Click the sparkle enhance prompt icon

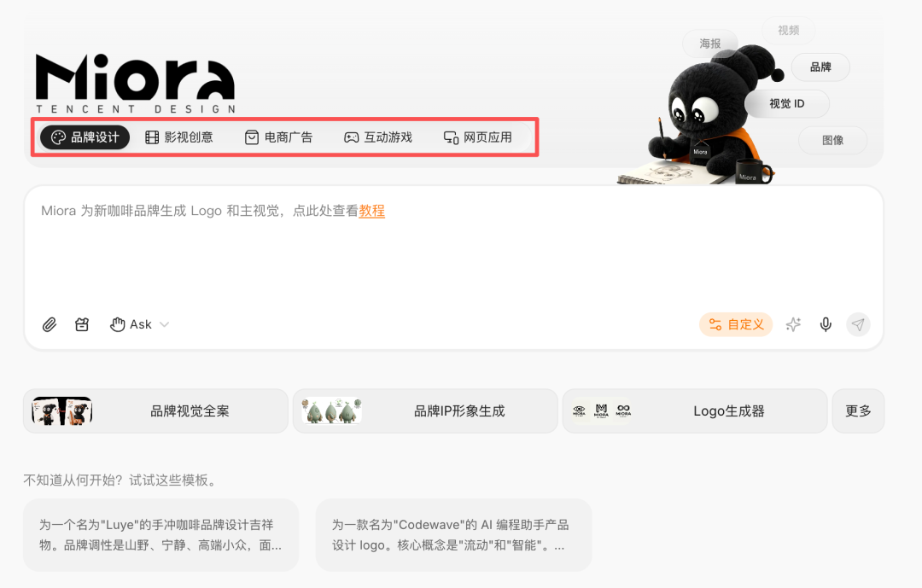point(793,324)
